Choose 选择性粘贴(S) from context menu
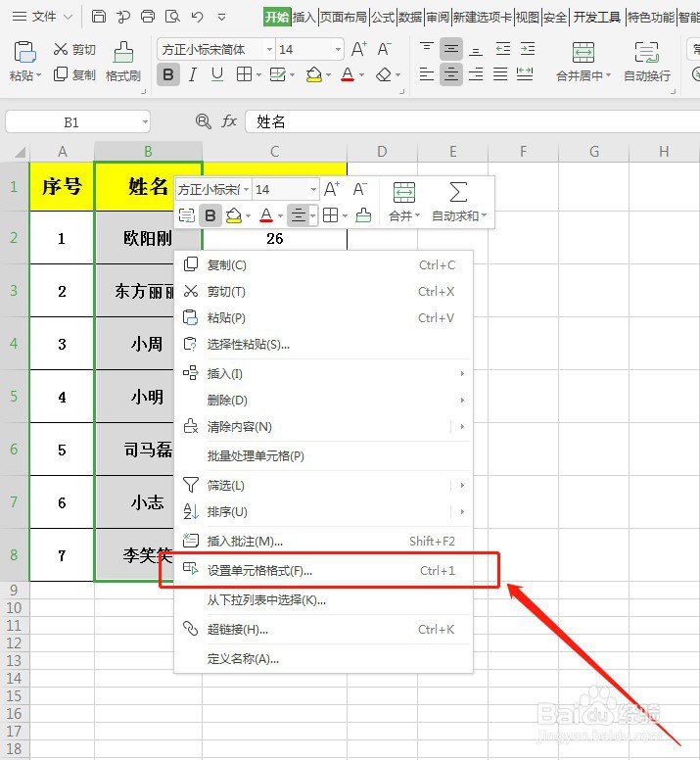The image size is (700, 760). coord(323,345)
